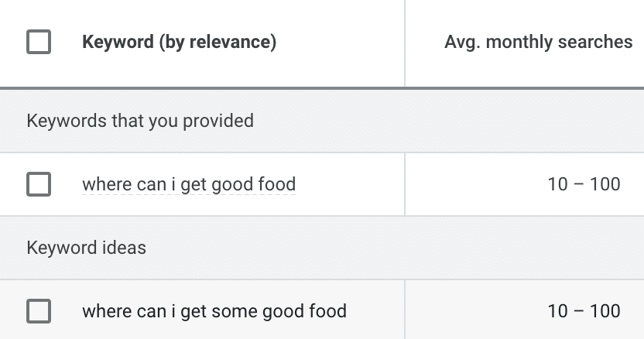Click the "Keyword ideas" section label
Viewport: 644px width, 339px height.
[x=86, y=248]
